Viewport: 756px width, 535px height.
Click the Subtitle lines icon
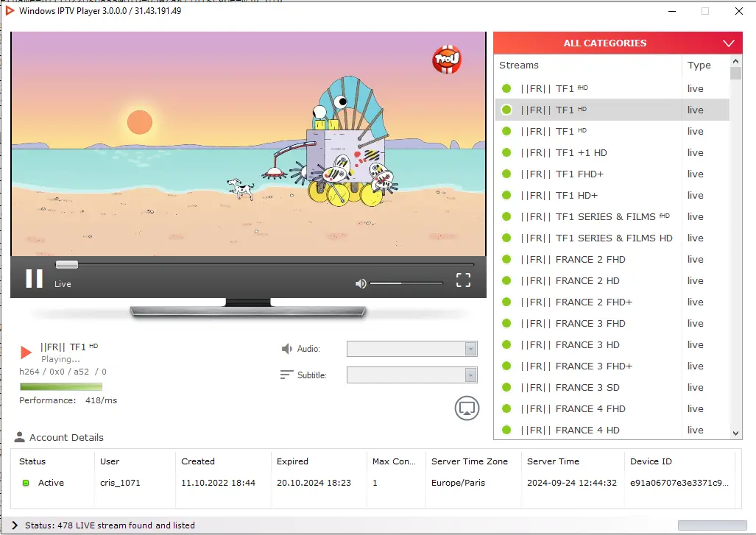[x=286, y=375]
